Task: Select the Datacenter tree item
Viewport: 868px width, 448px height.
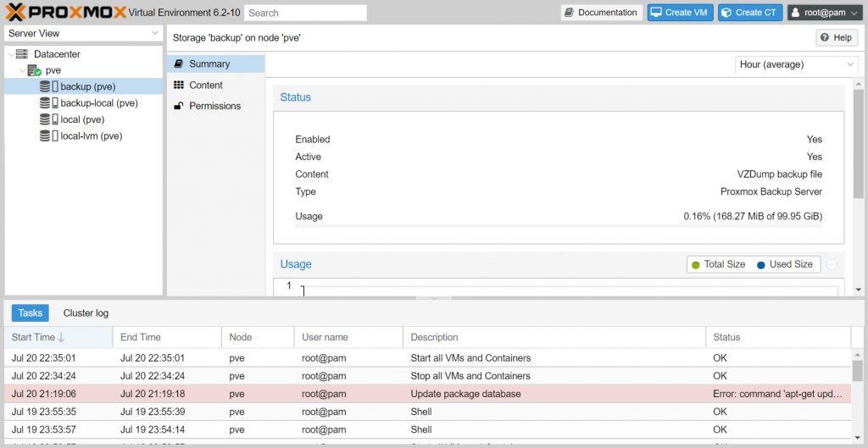Action: coord(84,54)
